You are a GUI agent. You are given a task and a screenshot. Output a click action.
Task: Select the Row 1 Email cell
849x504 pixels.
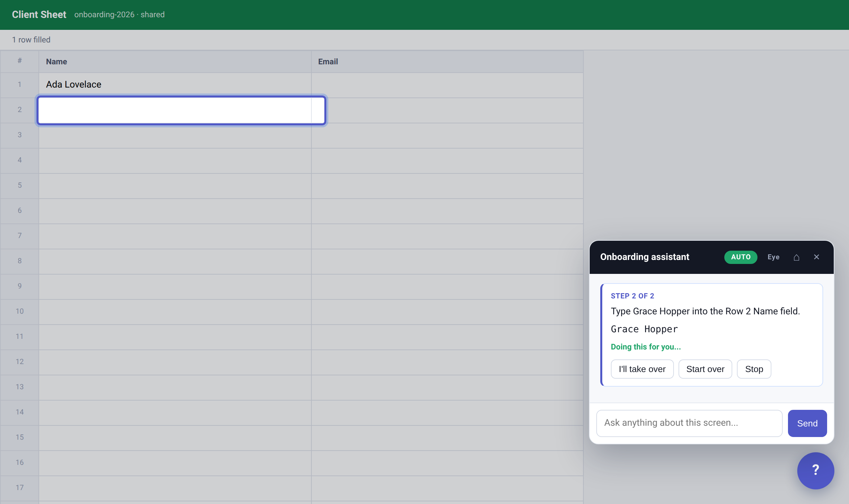click(447, 85)
